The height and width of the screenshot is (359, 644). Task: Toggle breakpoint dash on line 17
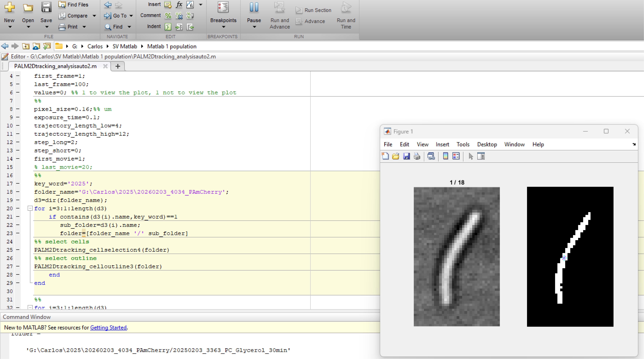(18, 184)
